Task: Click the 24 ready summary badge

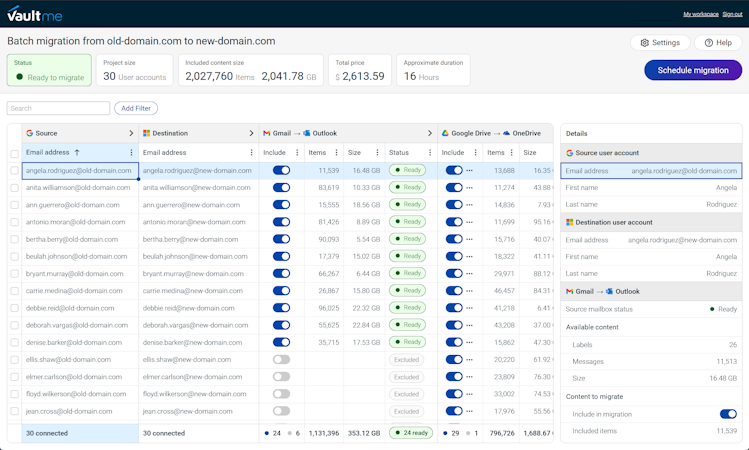Action: tap(411, 433)
